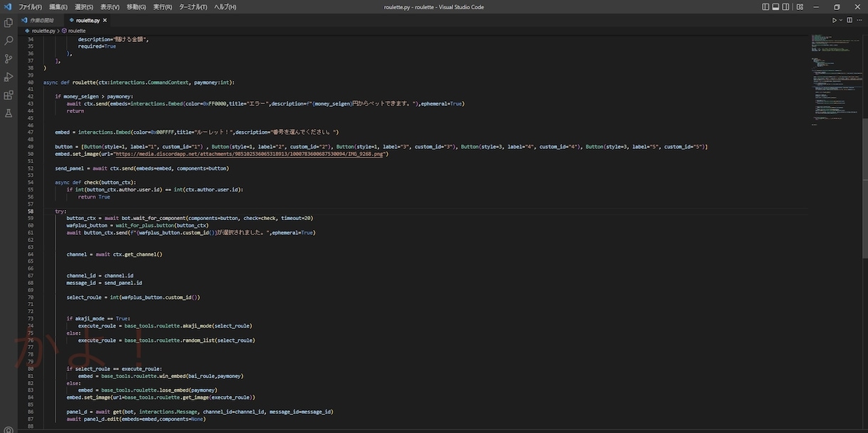Open the Extensions view
Viewport: 868px width, 433px height.
pos(9,95)
